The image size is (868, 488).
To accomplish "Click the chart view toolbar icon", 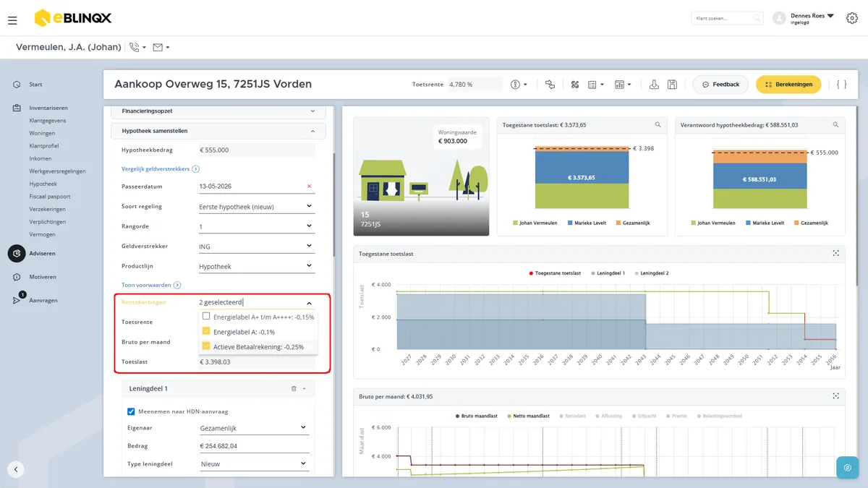I will (622, 85).
